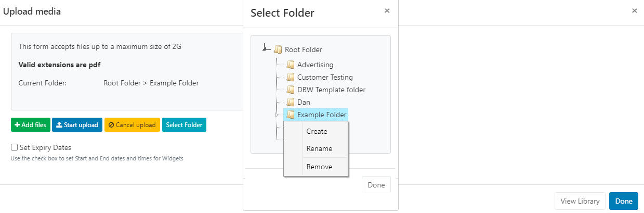Select the Advertising folder label
The height and width of the screenshot is (213, 644).
click(x=315, y=65)
